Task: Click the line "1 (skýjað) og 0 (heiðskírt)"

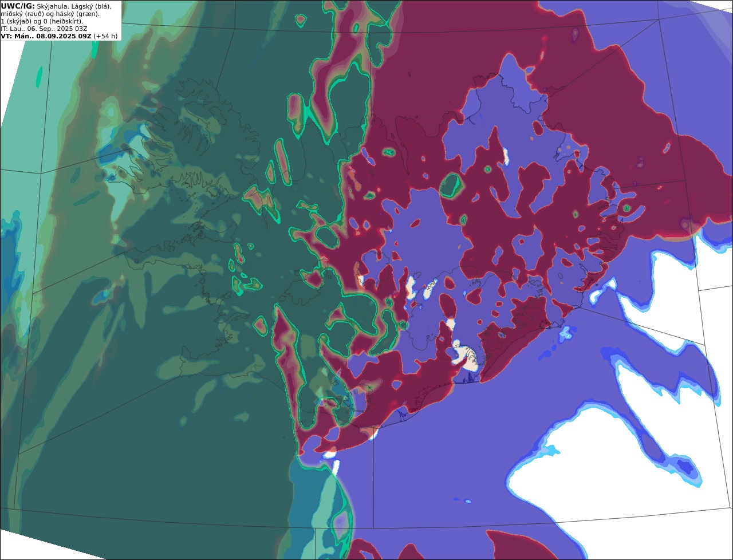Action: click(x=42, y=21)
